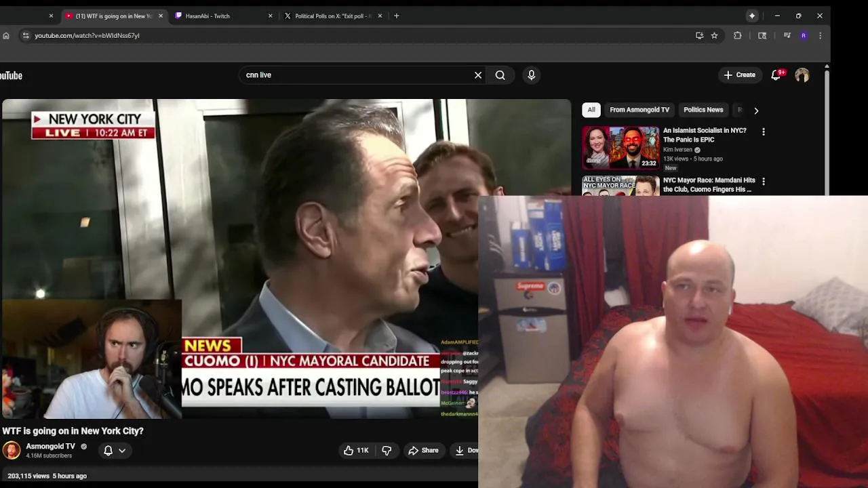The height and width of the screenshot is (488, 868).
Task: Open the browser three-dot menu
Action: tap(820, 35)
